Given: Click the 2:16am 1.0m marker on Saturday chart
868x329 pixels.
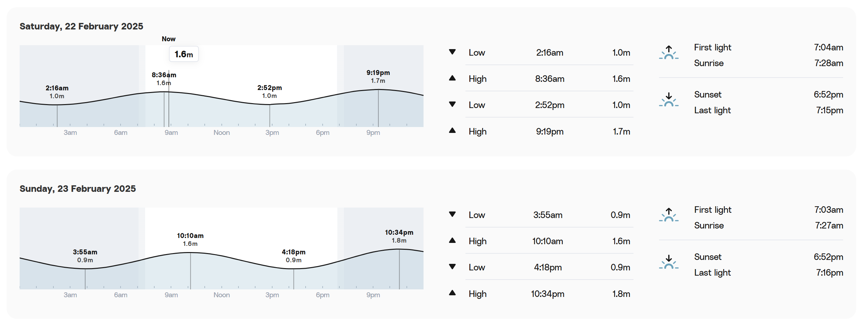Looking at the screenshot, I should (57, 92).
